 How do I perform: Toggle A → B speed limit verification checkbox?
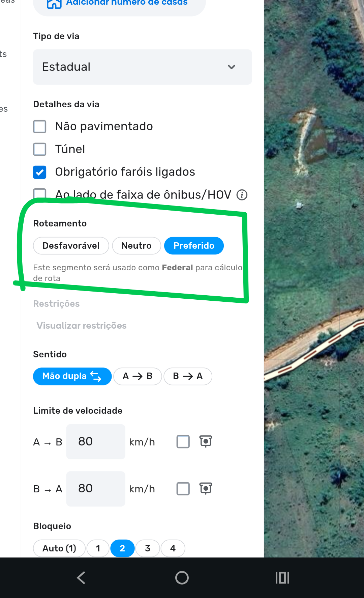click(183, 441)
